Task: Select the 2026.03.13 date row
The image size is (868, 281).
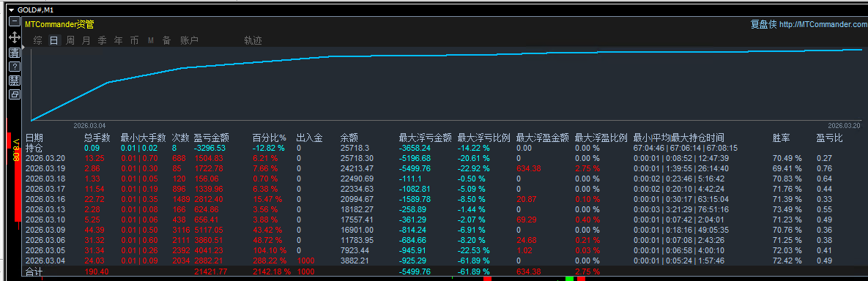Action: point(46,209)
